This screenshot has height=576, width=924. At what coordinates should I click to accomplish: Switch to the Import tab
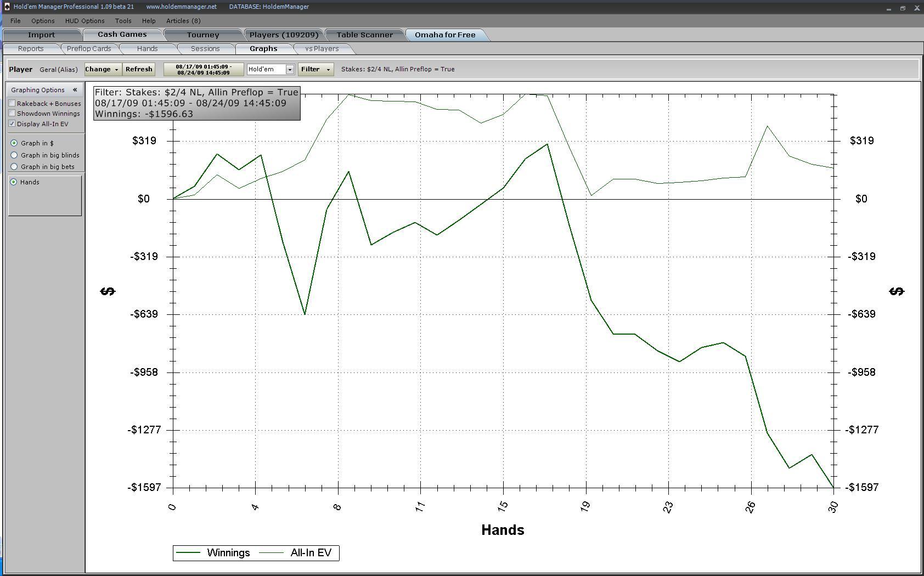point(42,35)
